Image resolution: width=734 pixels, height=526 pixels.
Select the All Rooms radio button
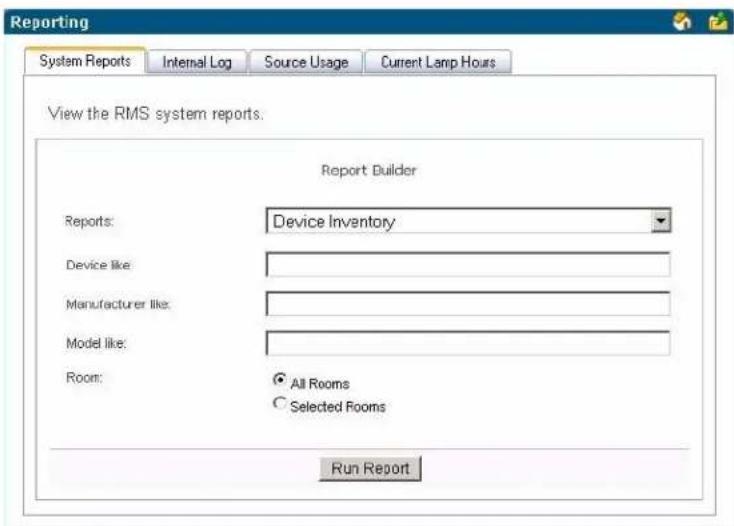[279, 380]
